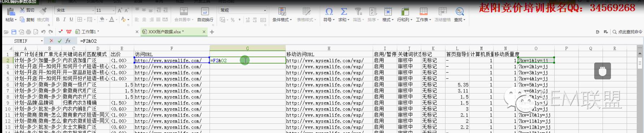Toggle italic formatting with I button
644x133 pixels.
[64, 19]
